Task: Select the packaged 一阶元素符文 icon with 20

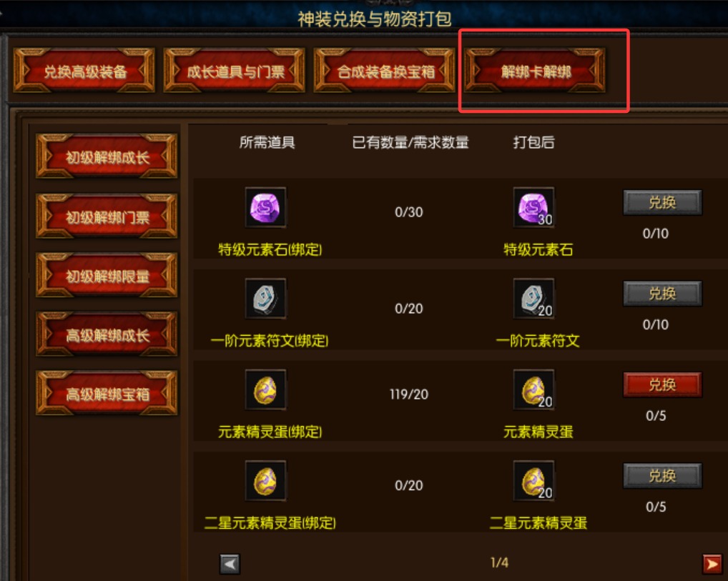Action: click(533, 298)
